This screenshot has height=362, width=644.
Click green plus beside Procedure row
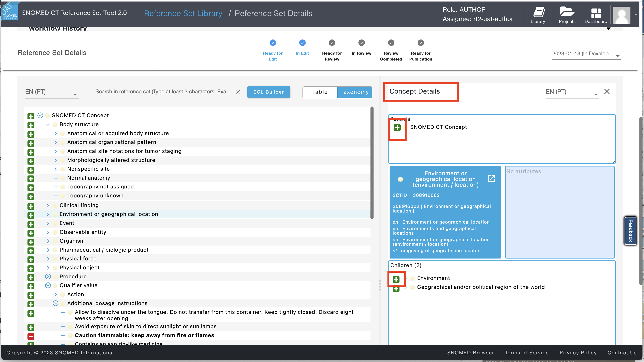(31, 277)
